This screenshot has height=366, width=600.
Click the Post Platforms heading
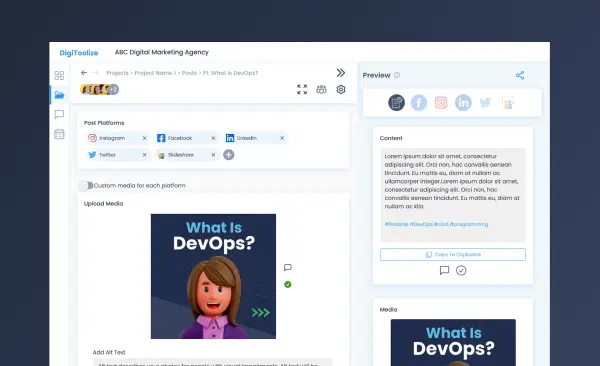(104, 123)
